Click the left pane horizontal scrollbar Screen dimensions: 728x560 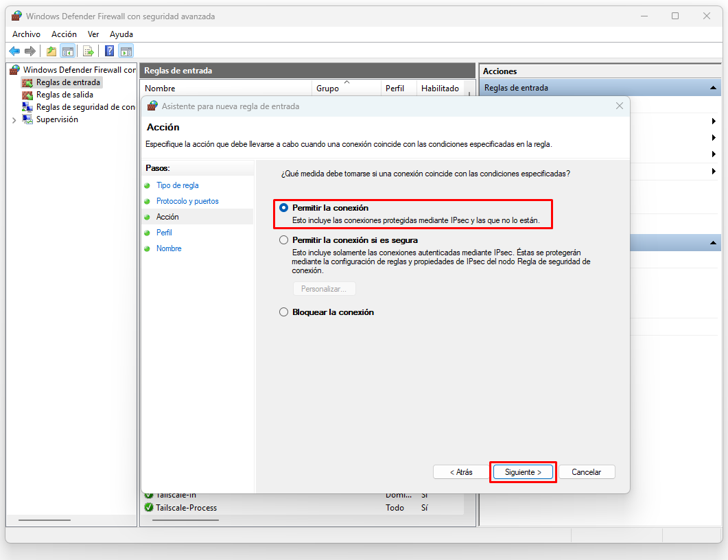[x=45, y=520]
